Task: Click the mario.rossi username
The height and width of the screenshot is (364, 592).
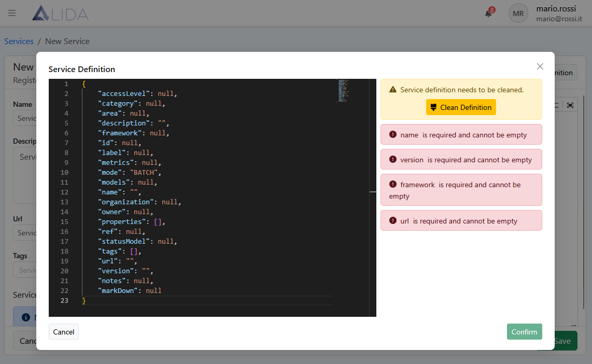Action: (x=556, y=8)
